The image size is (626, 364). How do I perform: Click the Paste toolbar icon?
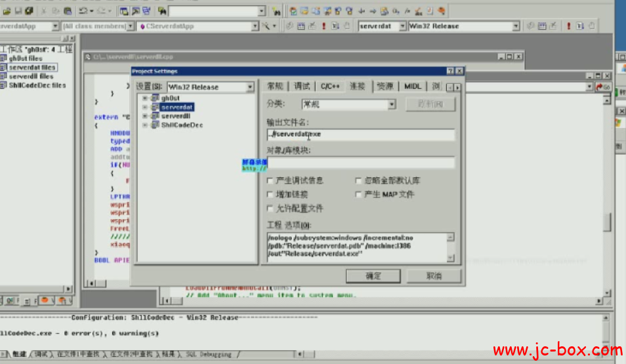pyautogui.click(x=68, y=11)
